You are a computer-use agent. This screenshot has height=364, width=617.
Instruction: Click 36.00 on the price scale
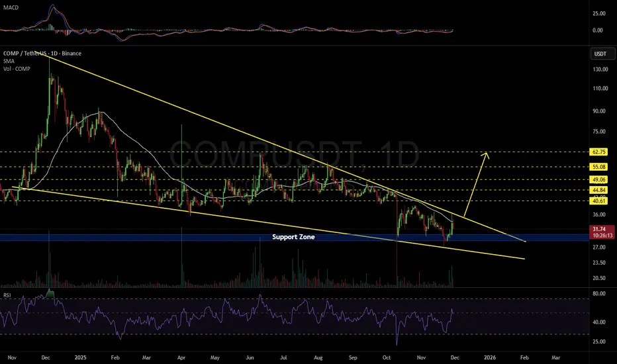click(x=599, y=215)
